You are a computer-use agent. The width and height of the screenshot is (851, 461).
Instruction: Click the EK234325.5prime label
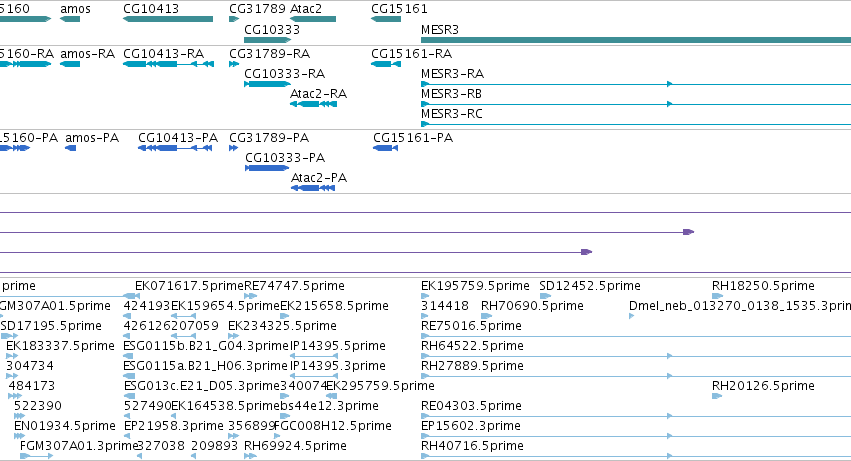[x=282, y=326]
